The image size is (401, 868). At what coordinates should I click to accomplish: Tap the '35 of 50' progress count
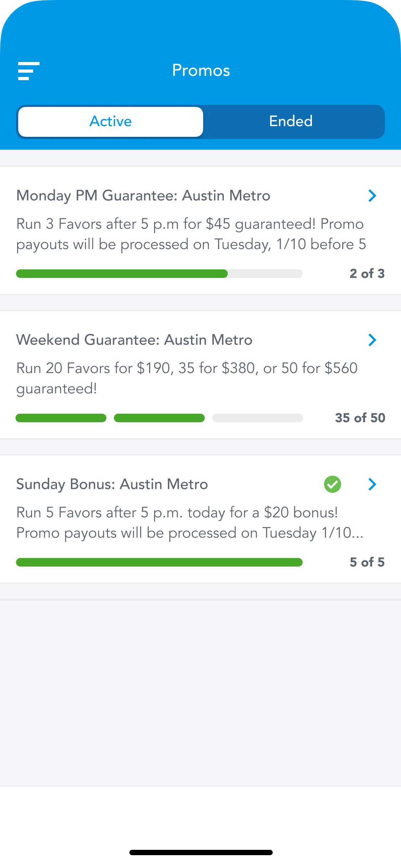point(360,418)
